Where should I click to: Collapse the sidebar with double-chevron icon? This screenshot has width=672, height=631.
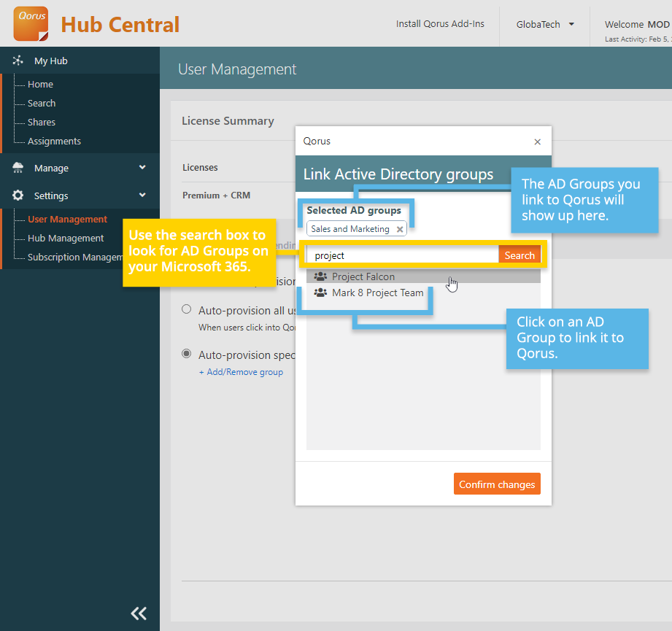(139, 613)
